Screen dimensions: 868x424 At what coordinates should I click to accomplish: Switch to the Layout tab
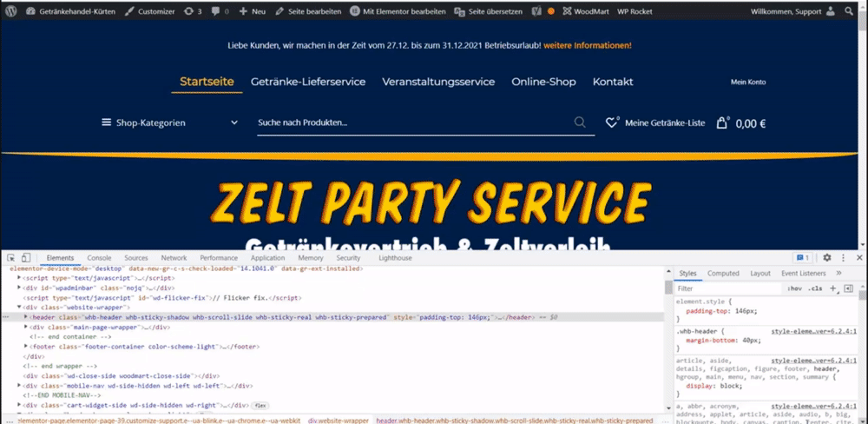[x=760, y=273]
